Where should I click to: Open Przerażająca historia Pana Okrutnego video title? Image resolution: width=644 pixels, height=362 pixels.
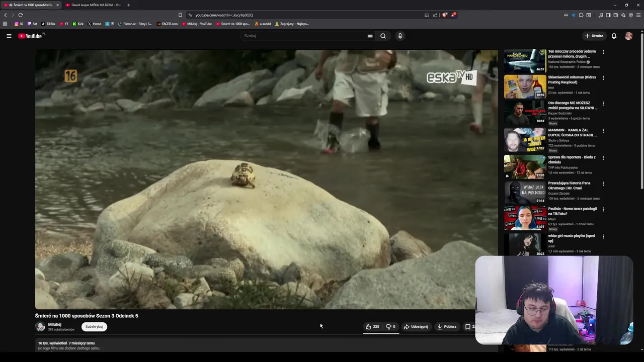pyautogui.click(x=569, y=186)
